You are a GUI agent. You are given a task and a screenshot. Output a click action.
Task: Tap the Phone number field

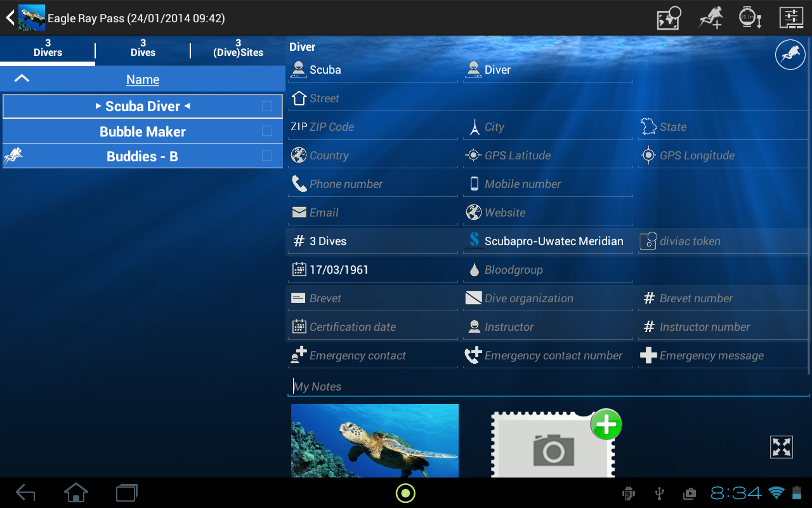pos(373,184)
